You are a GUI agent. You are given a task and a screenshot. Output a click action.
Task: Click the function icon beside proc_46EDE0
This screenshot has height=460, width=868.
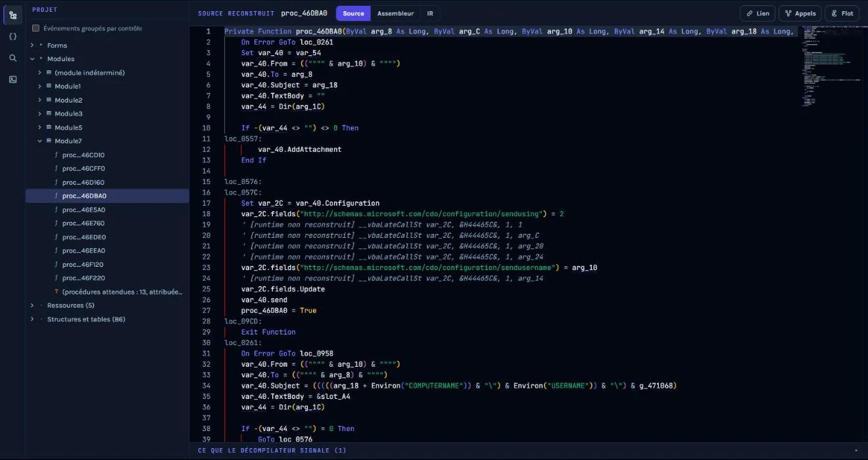tap(57, 237)
